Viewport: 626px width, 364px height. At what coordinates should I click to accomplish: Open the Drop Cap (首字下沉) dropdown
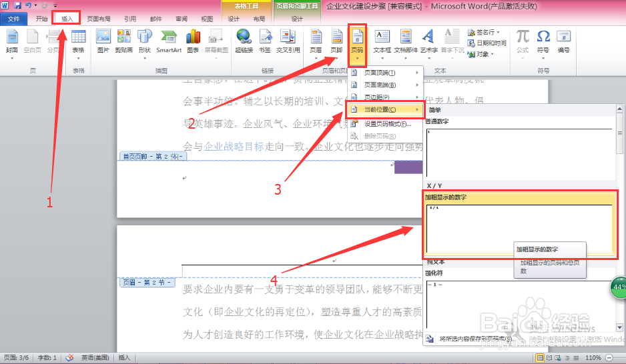tap(452, 43)
